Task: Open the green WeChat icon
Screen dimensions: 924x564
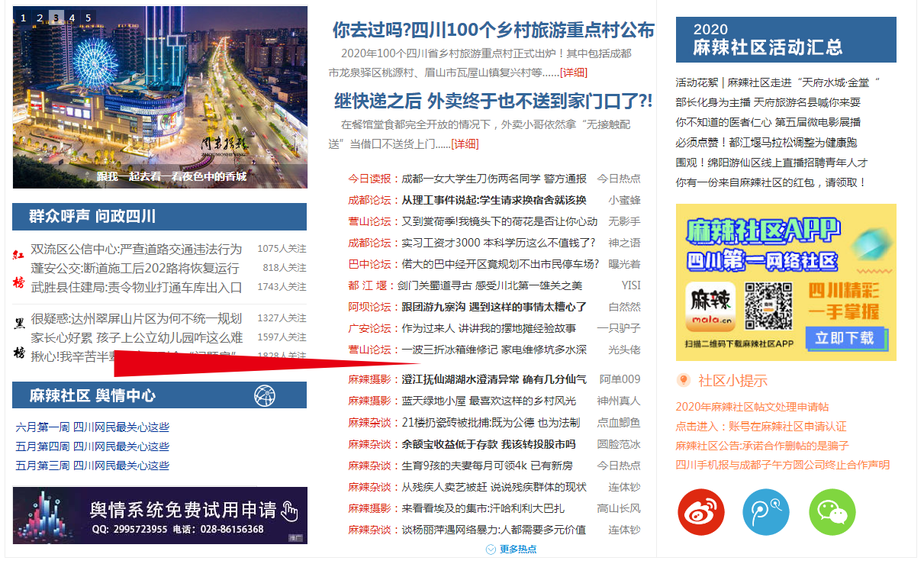Action: [x=832, y=512]
